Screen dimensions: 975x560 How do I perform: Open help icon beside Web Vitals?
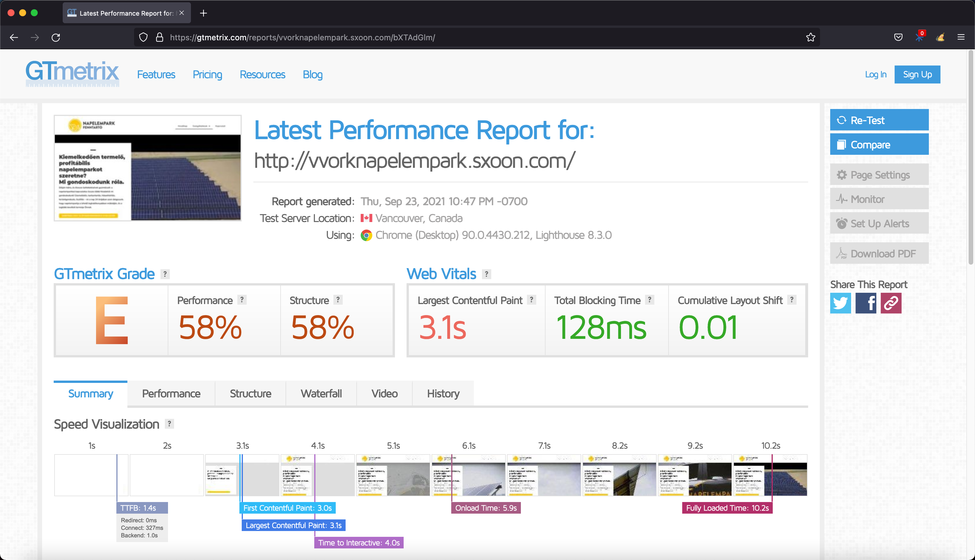tap(487, 274)
